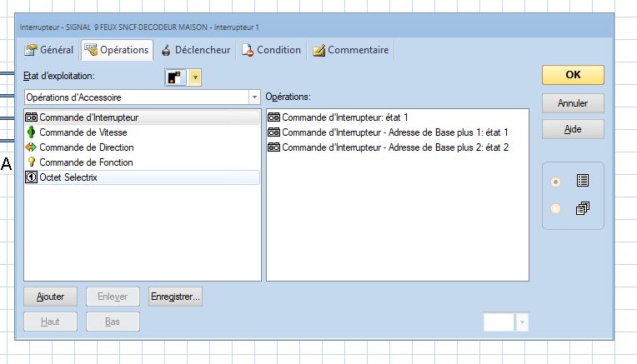Open Aide help button
Image resolution: width=637 pixels, height=364 pixels.
(573, 129)
